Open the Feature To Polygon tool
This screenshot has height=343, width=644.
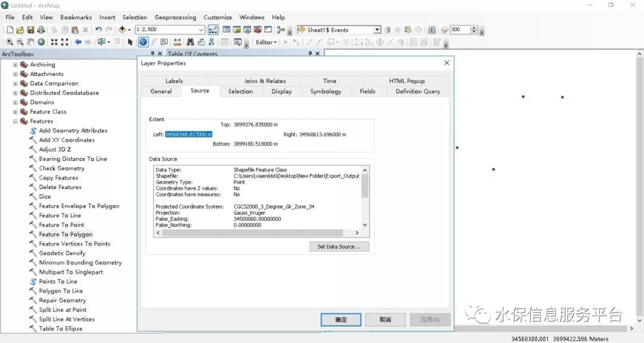coord(66,234)
